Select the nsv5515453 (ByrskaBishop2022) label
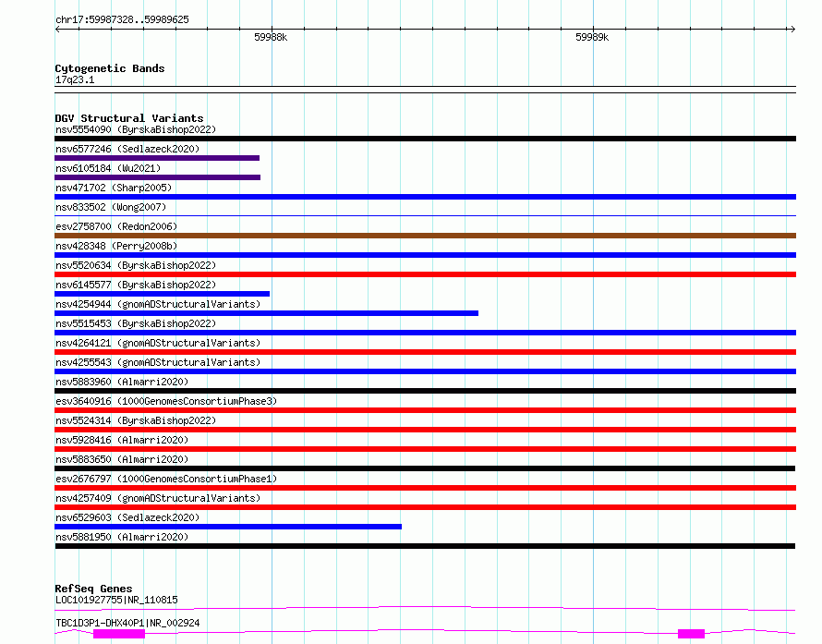 pyautogui.click(x=136, y=323)
